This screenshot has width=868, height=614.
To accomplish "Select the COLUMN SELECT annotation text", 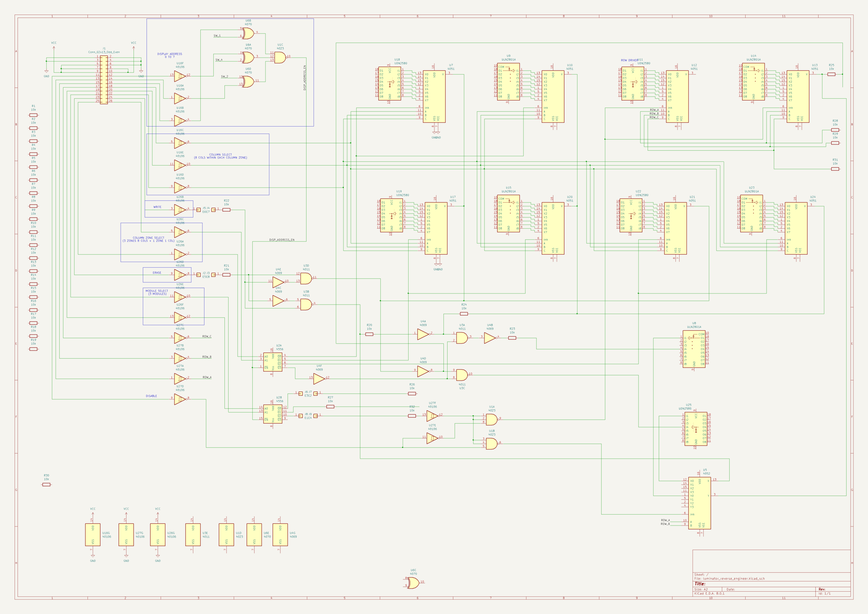I will (x=220, y=156).
